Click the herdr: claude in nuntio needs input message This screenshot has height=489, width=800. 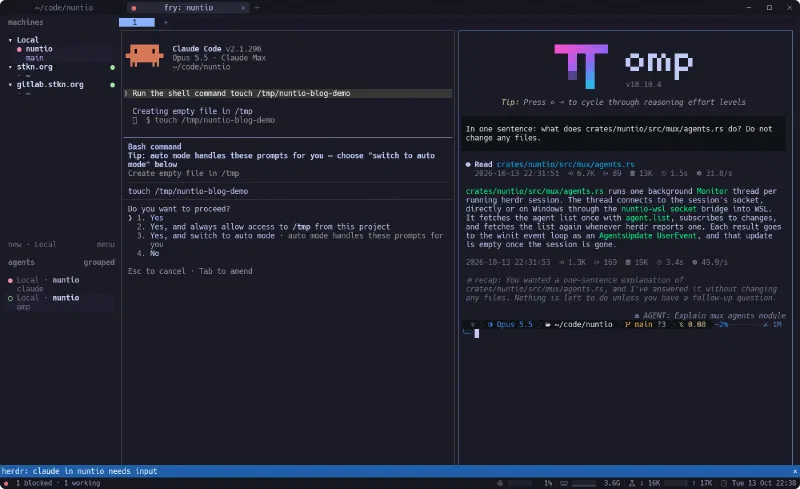(79, 471)
